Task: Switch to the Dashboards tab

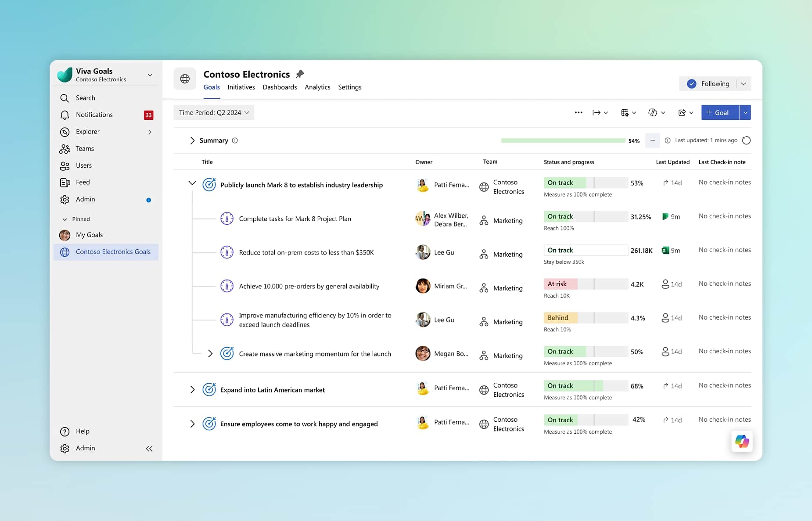Action: pyautogui.click(x=280, y=87)
